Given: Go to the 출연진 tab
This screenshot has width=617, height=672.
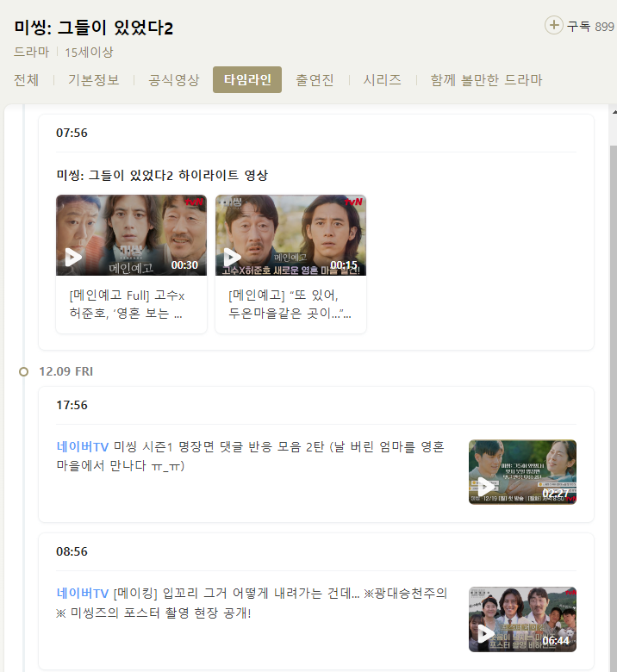Looking at the screenshot, I should (315, 80).
